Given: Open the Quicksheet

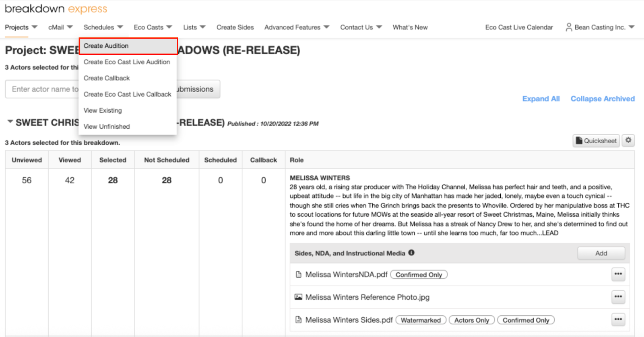Looking at the screenshot, I should [x=596, y=141].
